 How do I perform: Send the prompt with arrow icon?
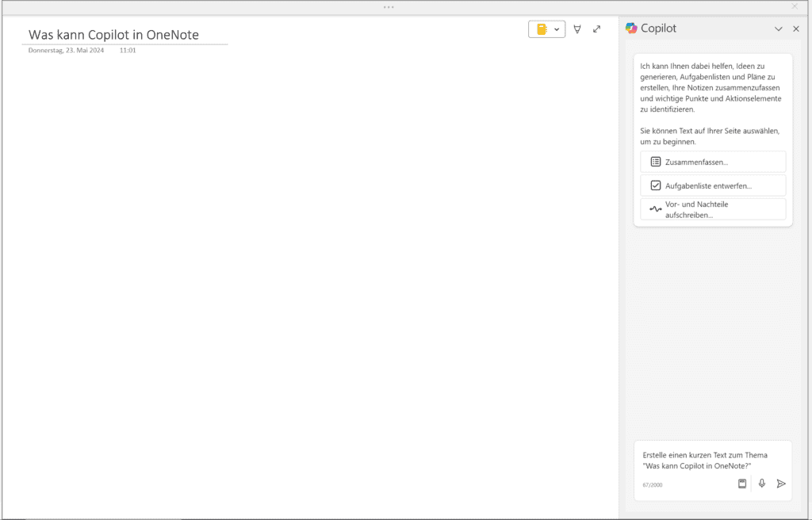[781, 484]
